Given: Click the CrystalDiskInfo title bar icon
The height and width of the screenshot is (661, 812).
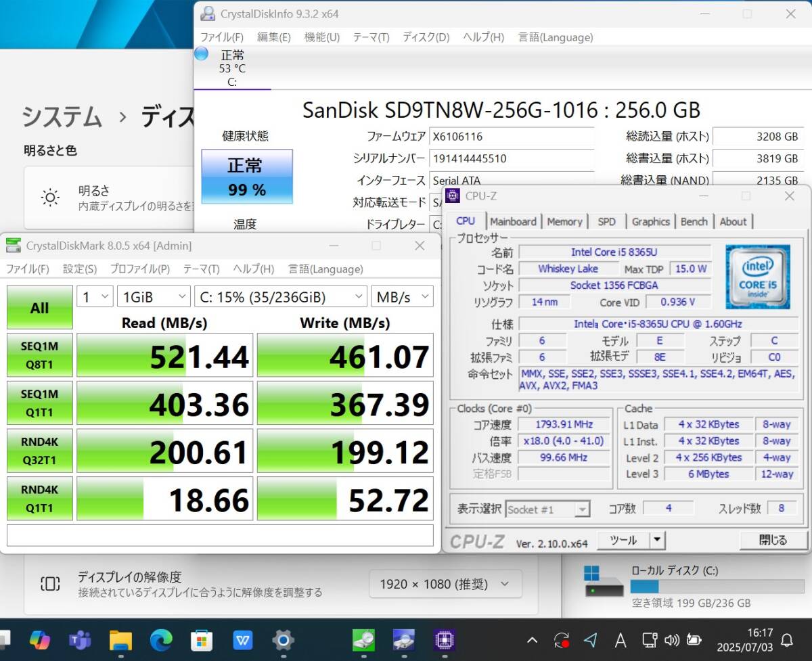Looking at the screenshot, I should pyautogui.click(x=208, y=14).
